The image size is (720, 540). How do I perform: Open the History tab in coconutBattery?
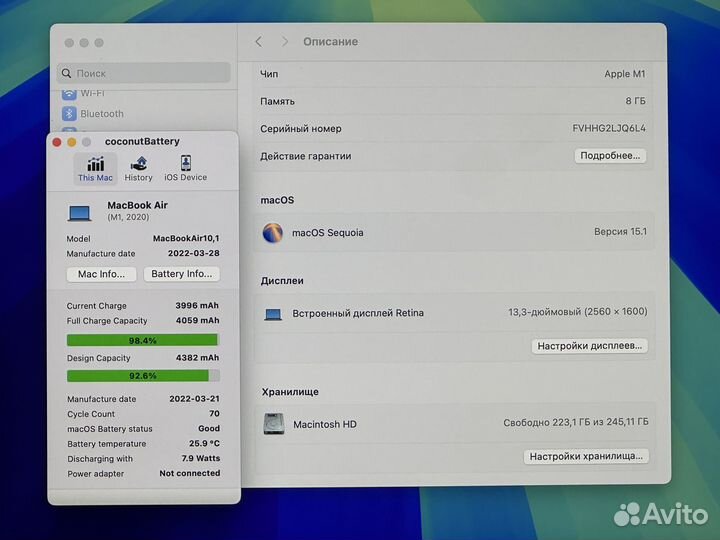[x=138, y=169]
